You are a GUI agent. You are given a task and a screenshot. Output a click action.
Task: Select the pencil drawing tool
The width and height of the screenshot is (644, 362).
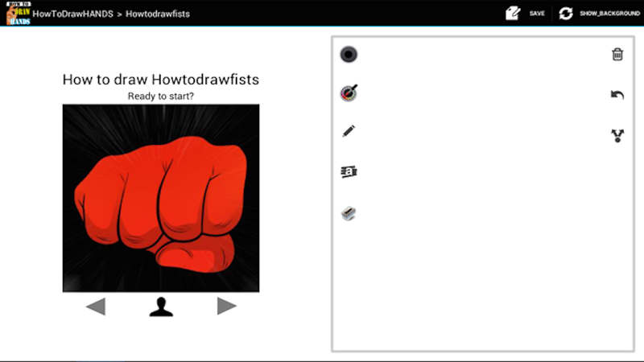coord(349,131)
